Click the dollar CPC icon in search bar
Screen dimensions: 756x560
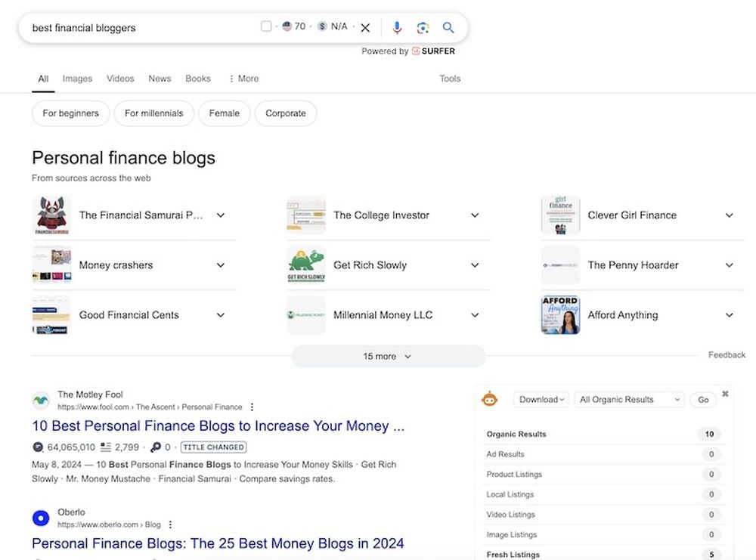[323, 26]
